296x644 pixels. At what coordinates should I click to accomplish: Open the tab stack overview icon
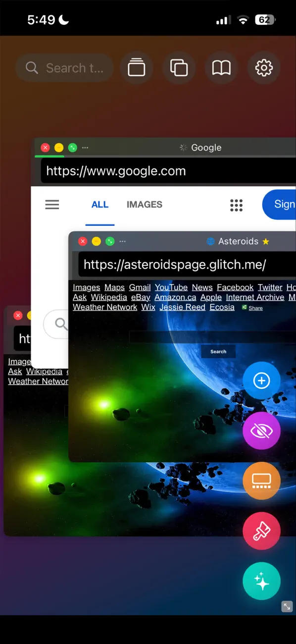click(x=137, y=68)
